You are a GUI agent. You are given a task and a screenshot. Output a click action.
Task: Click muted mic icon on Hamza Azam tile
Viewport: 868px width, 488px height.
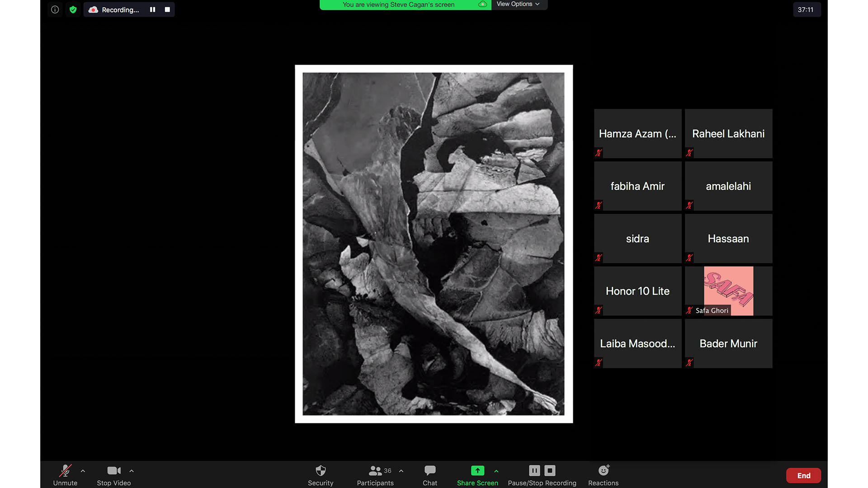[x=599, y=153]
